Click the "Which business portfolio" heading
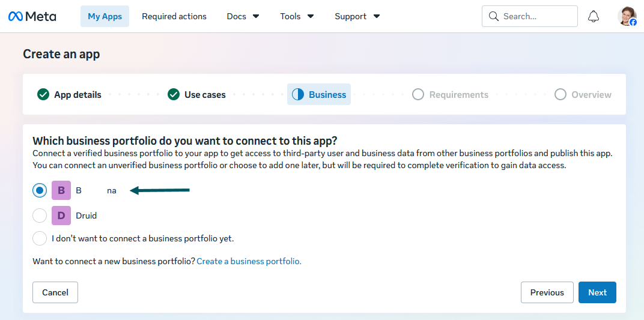Viewport: 644px width, 320px height. (185, 141)
